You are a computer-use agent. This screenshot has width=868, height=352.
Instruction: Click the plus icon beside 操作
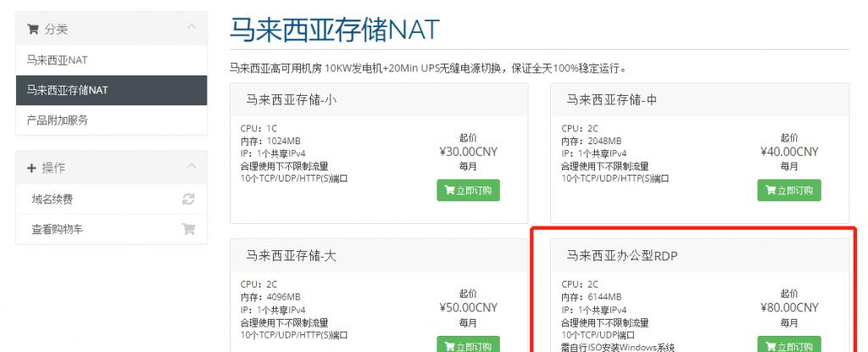[x=31, y=168]
